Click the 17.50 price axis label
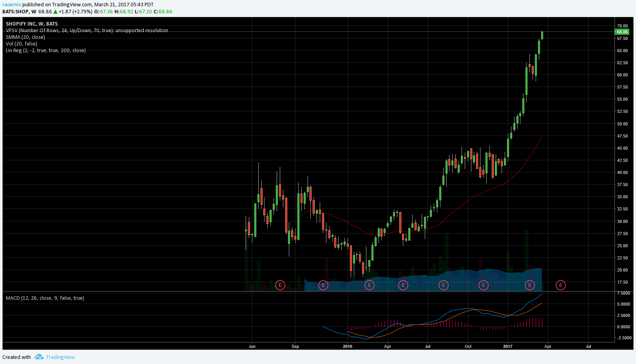Screen dimensions: 636x364 point(622,282)
